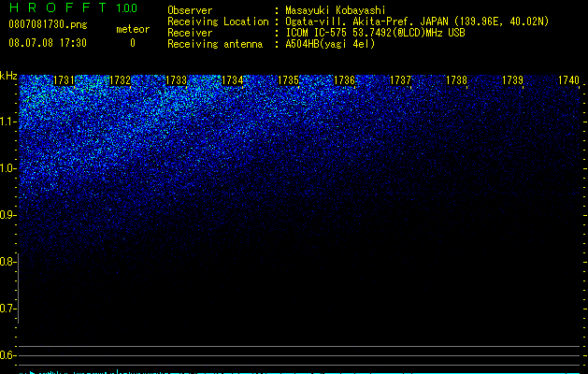This screenshot has height=374, width=588.
Task: Click the 0.7 kHz axis label
Action: click(7, 309)
